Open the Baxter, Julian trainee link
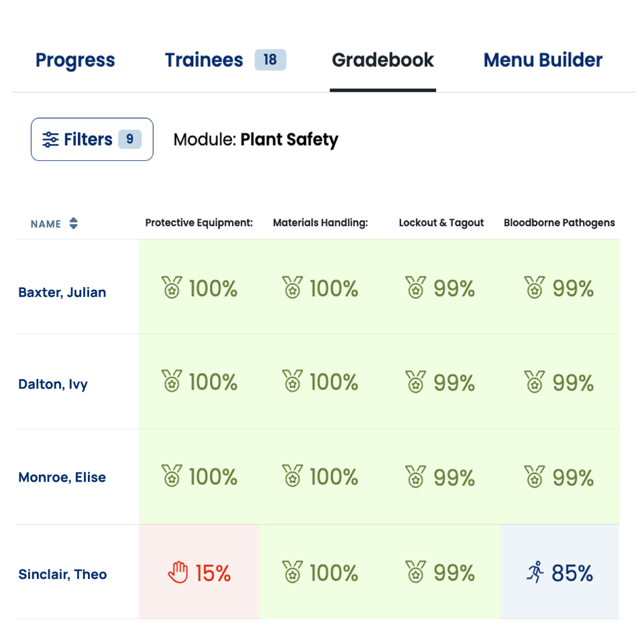644x644 pixels. point(62,292)
